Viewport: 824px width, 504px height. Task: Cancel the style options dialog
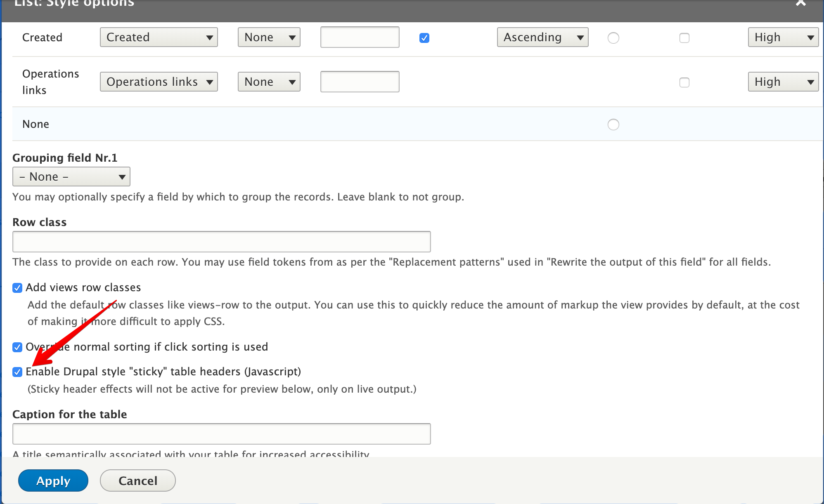click(137, 480)
